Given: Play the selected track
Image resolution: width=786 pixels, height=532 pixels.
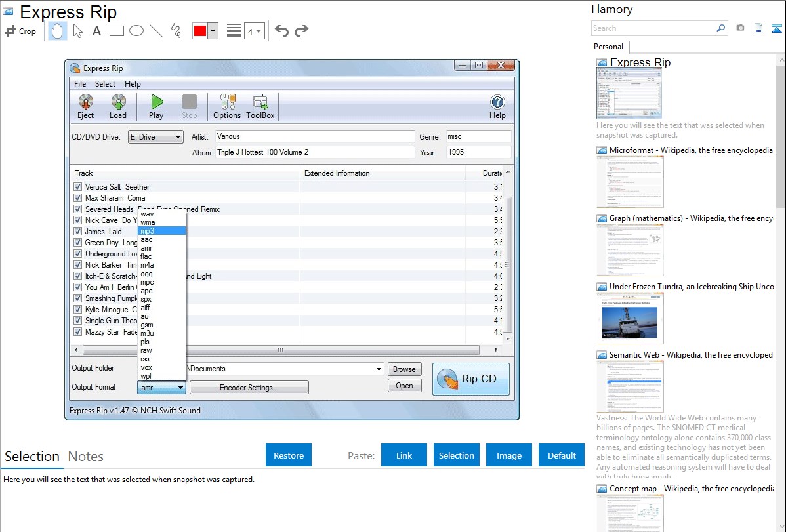Looking at the screenshot, I should [156, 107].
